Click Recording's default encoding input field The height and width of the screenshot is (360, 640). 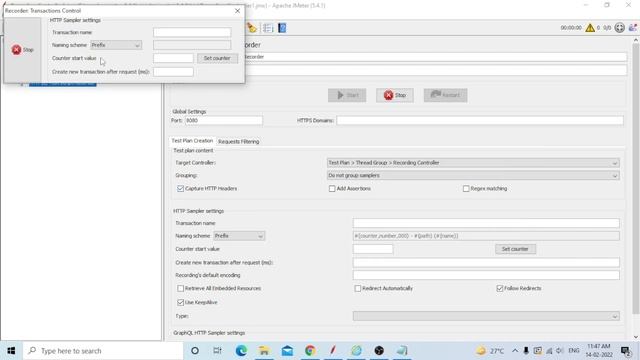[486, 275]
